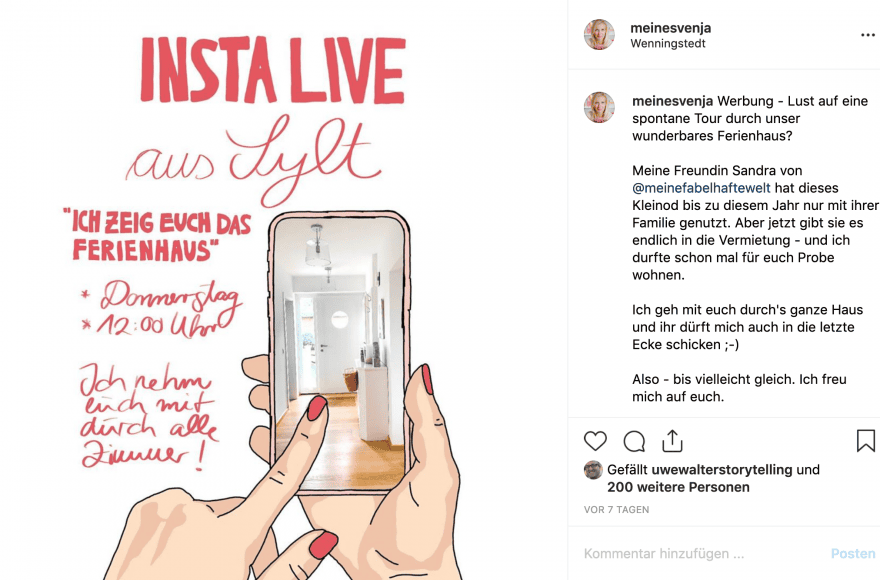
Task: Click the phone screen hallway photo
Action: (x=340, y=353)
